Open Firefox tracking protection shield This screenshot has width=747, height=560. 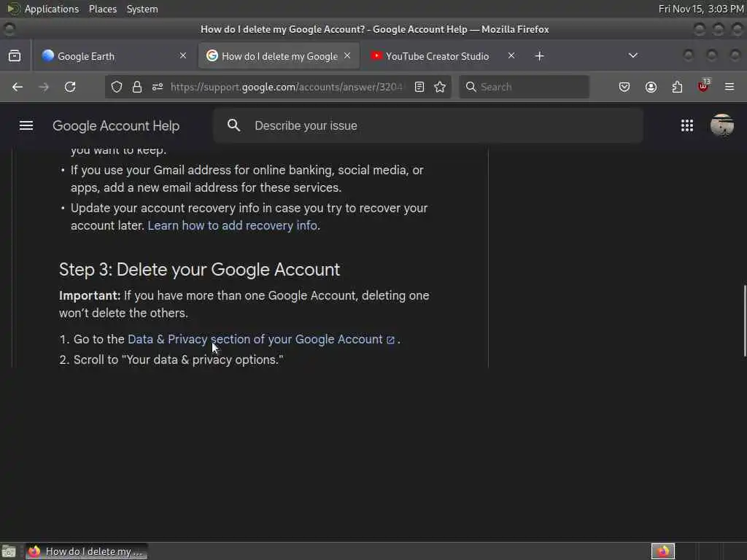click(x=117, y=87)
